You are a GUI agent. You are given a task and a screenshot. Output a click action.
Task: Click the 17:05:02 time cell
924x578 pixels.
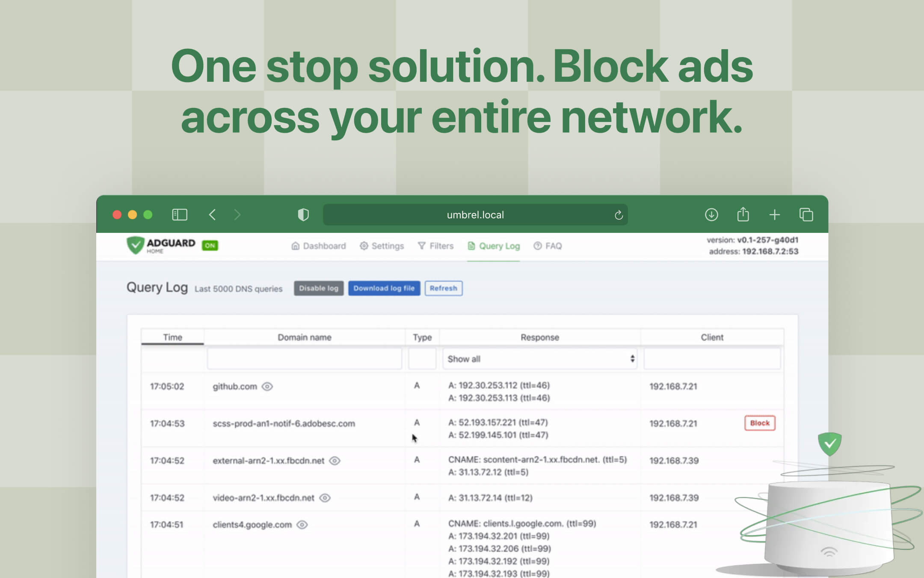click(x=167, y=387)
